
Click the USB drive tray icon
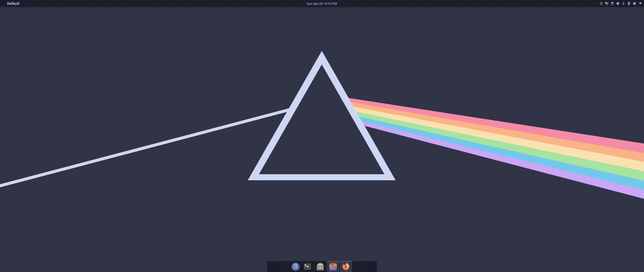click(x=629, y=4)
